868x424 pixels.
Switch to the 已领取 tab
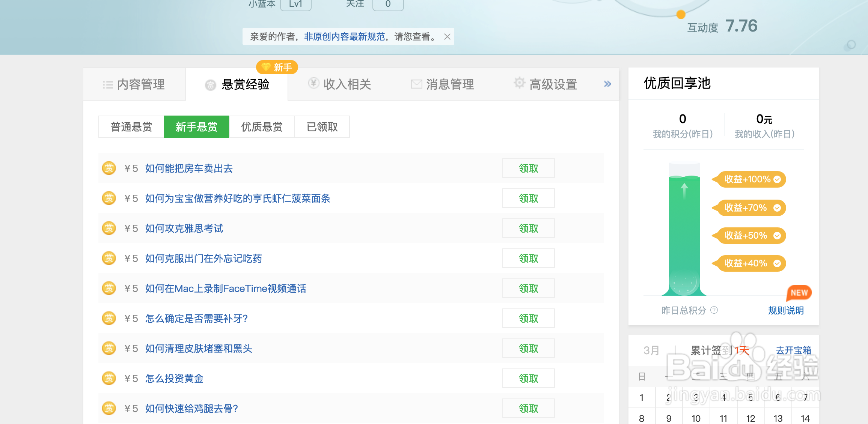[322, 127]
